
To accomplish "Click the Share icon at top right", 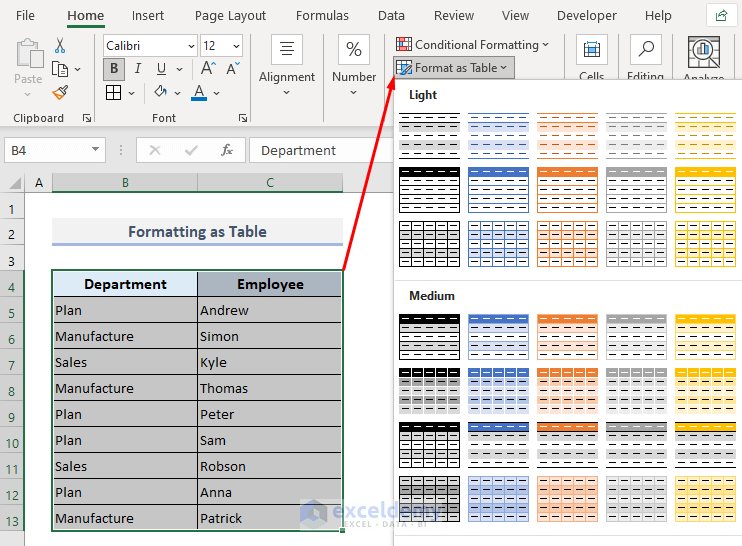I will click(x=720, y=15).
